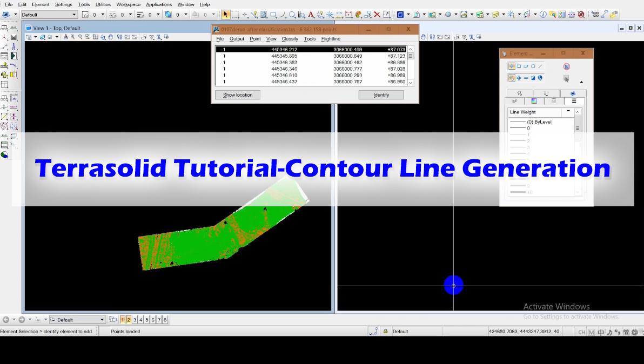Choose Add mode plus icon in Element Selection
This screenshot has height=364, width=644.
click(519, 78)
